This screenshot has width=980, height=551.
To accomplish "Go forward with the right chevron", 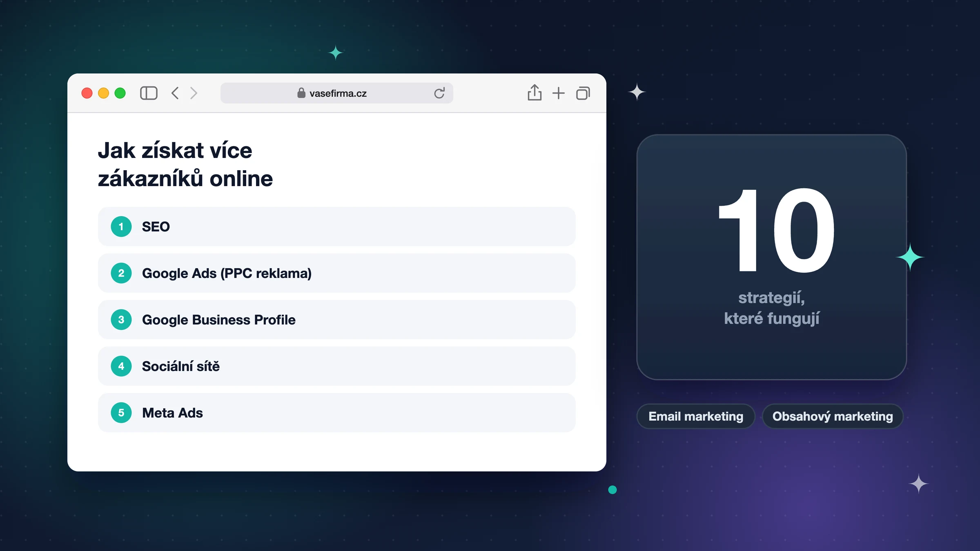I will click(194, 93).
